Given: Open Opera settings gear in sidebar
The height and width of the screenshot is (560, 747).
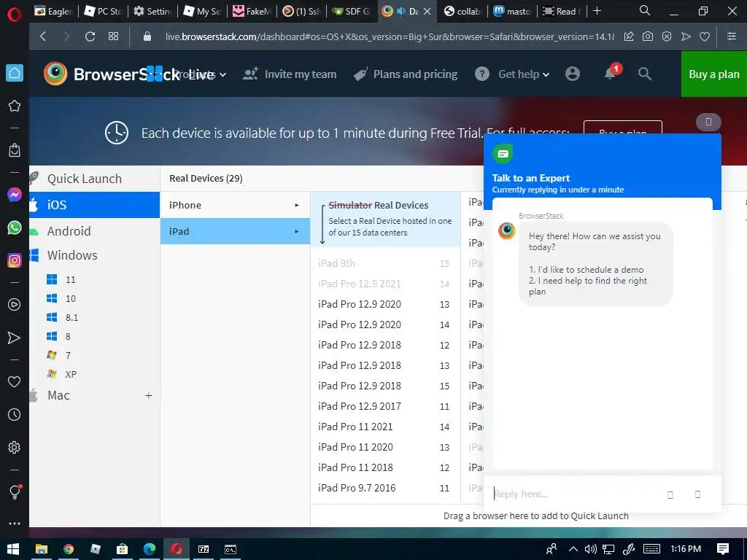Looking at the screenshot, I should pyautogui.click(x=15, y=447).
